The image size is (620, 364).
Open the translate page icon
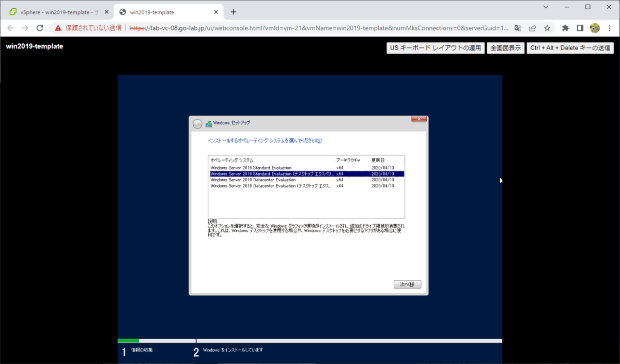[518, 28]
